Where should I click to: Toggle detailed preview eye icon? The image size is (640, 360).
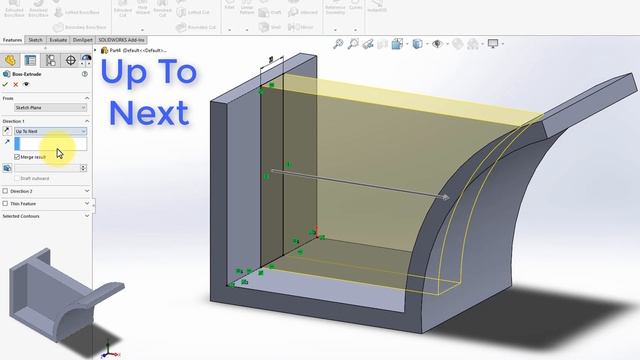tap(26, 84)
